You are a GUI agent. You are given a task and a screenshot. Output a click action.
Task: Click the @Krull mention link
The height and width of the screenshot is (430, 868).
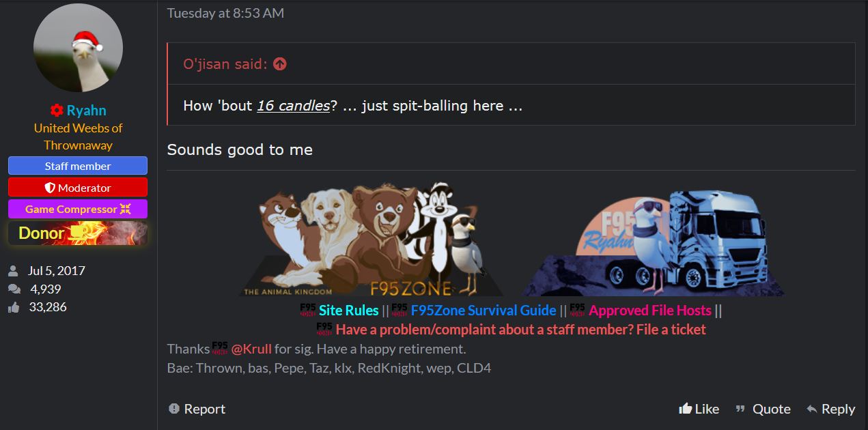(x=251, y=349)
